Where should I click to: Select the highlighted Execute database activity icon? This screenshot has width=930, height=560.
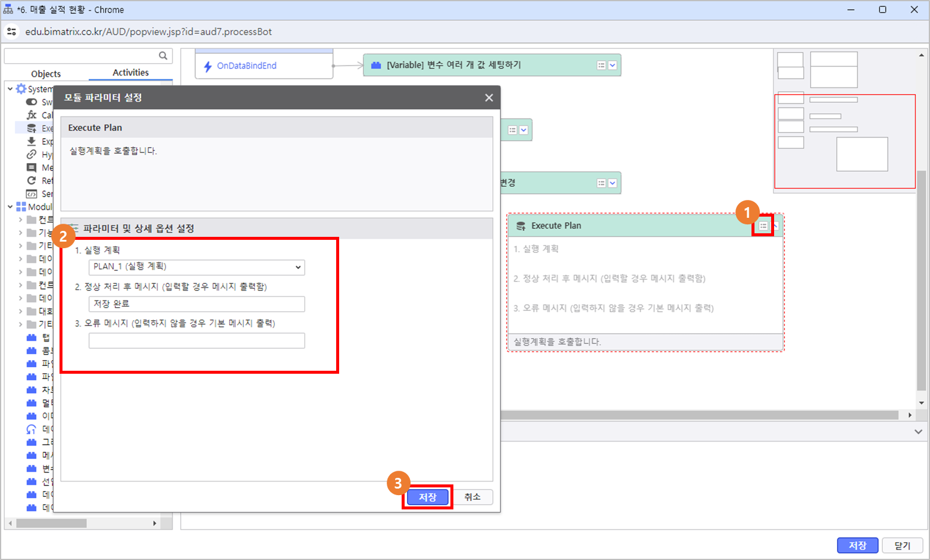click(32, 128)
